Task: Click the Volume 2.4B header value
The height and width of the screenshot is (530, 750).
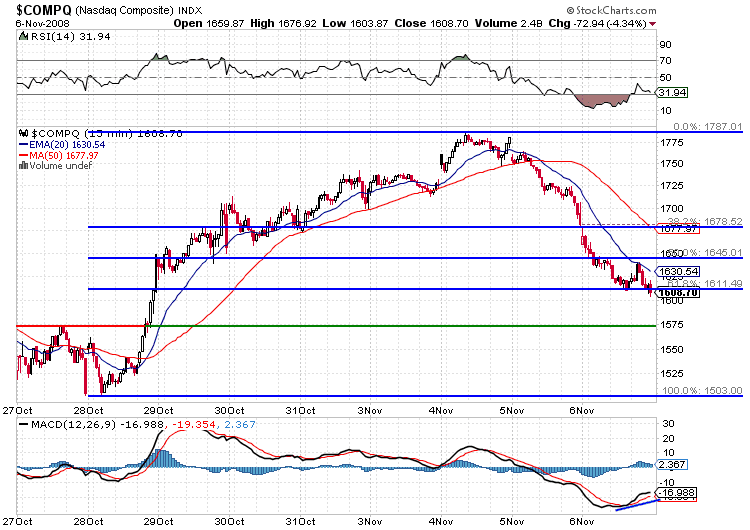Action: click(507, 23)
